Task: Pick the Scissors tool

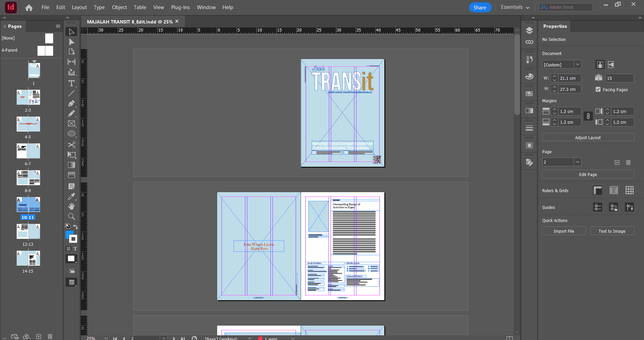Action: coord(71,145)
